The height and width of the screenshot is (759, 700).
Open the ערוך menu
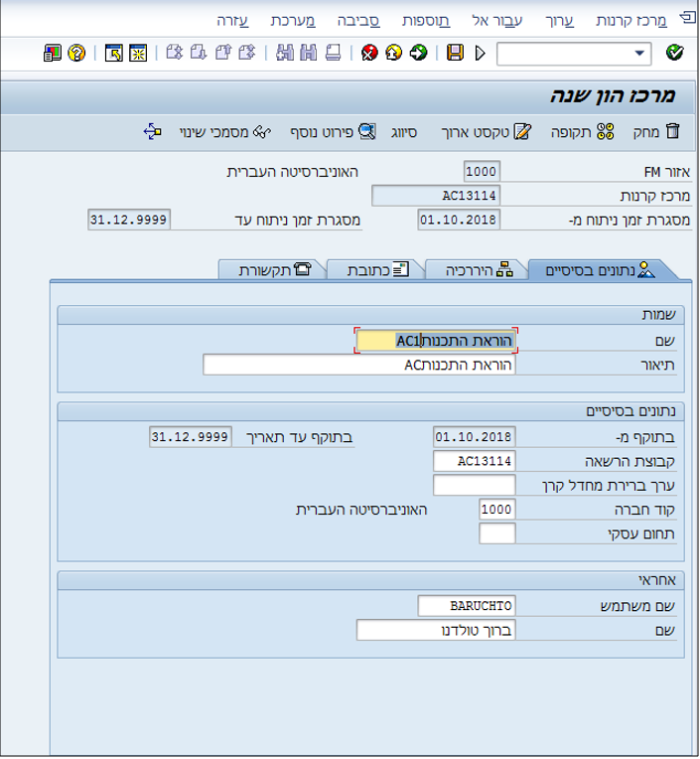[559, 21]
